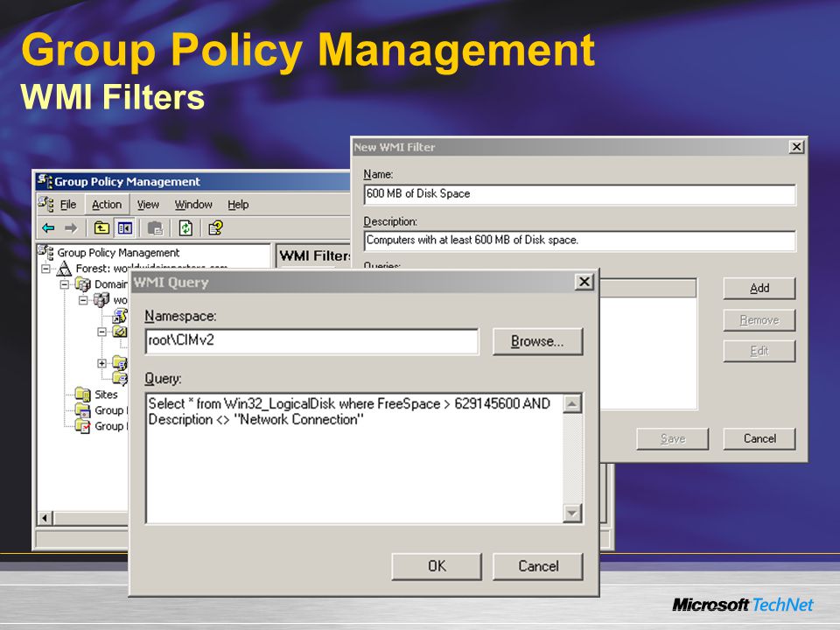Collapse the Domains node in the tree
Viewport: 840px width, 630px height.
(x=65, y=284)
